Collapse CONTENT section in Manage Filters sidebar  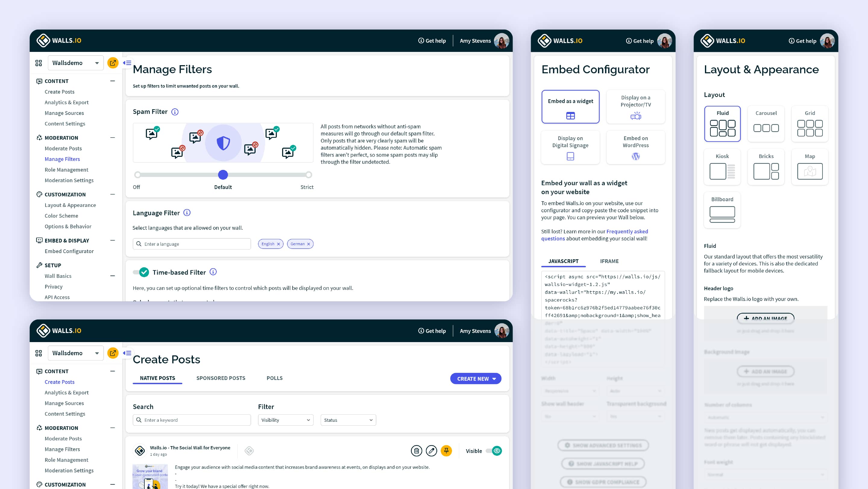[112, 81]
